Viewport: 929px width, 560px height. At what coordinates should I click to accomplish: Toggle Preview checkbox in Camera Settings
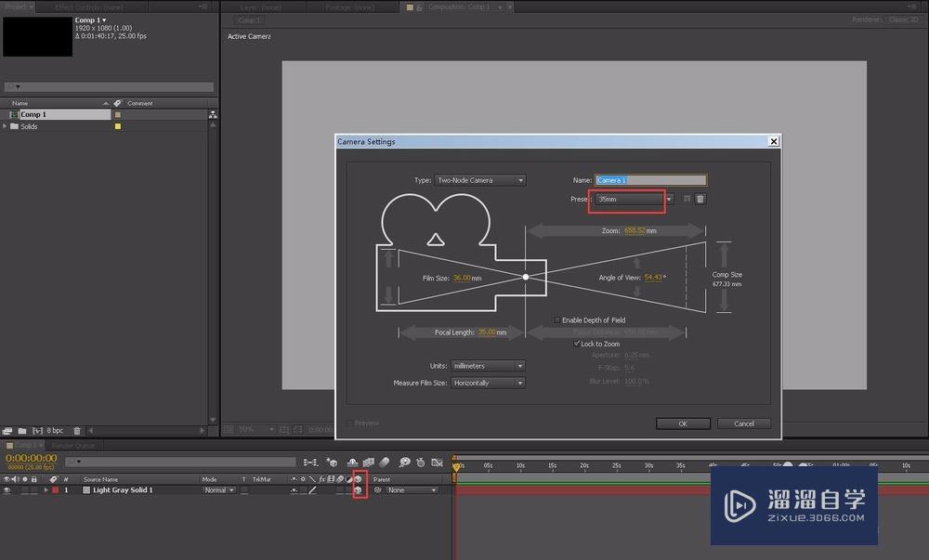click(349, 423)
